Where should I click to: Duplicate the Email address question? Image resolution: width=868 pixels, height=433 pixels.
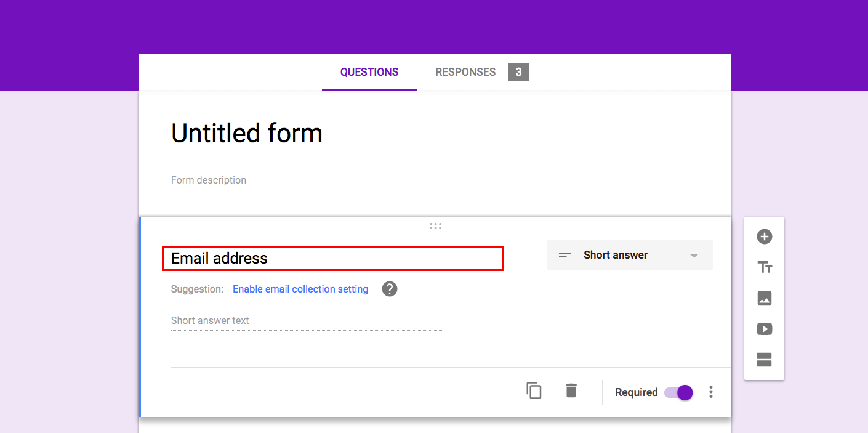(x=534, y=391)
